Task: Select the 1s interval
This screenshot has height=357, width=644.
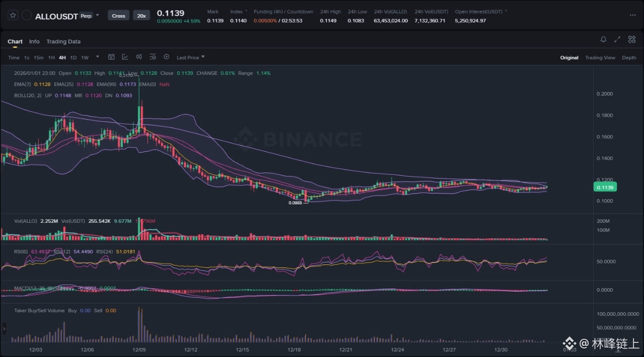Action: point(27,58)
